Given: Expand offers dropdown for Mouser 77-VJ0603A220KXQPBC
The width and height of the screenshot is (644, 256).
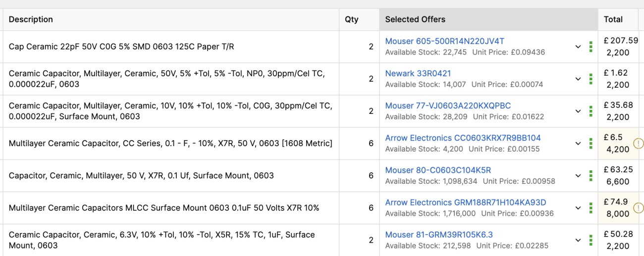Looking at the screenshot, I should [x=578, y=111].
